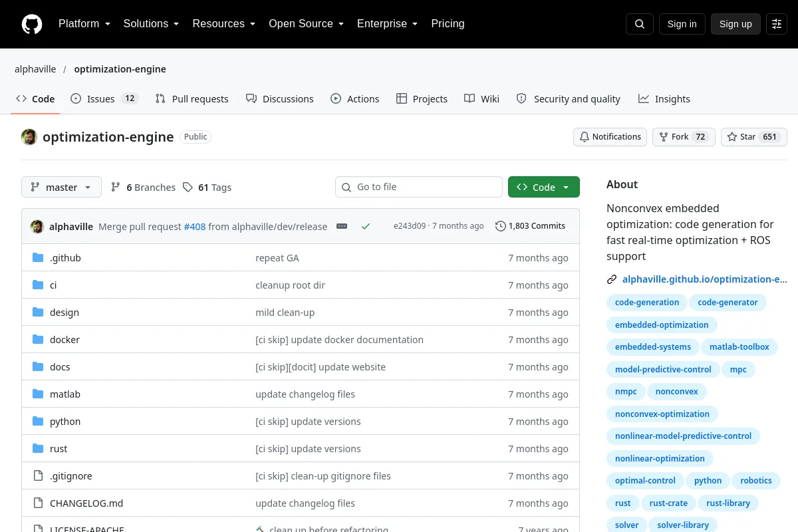Click the design folder icon
The height and width of the screenshot is (532, 798).
[x=38, y=313]
